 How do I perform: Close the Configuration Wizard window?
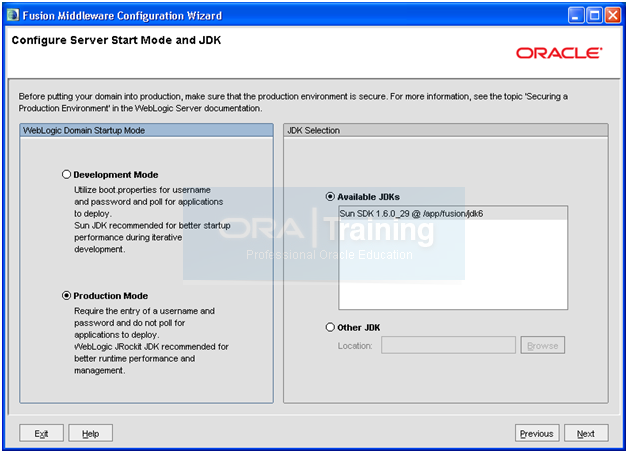[613, 16]
